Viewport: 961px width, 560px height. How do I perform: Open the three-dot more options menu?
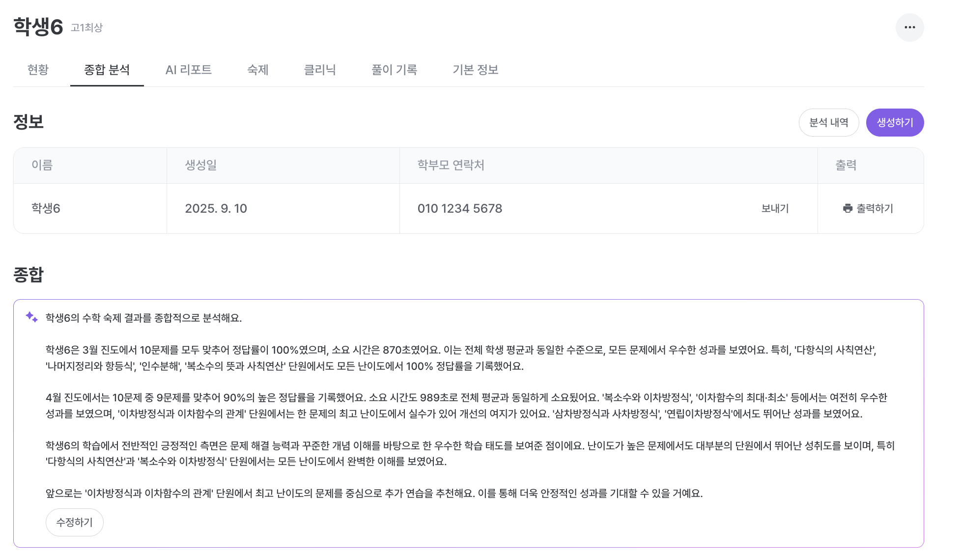(909, 28)
